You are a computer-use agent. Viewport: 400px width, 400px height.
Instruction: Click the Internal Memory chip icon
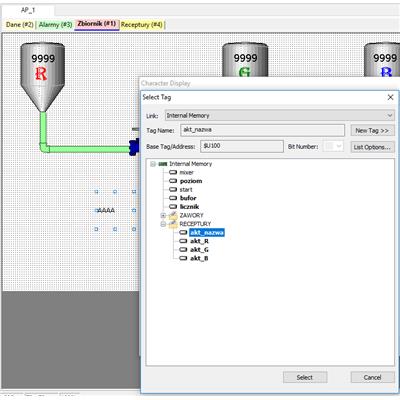coord(163,164)
